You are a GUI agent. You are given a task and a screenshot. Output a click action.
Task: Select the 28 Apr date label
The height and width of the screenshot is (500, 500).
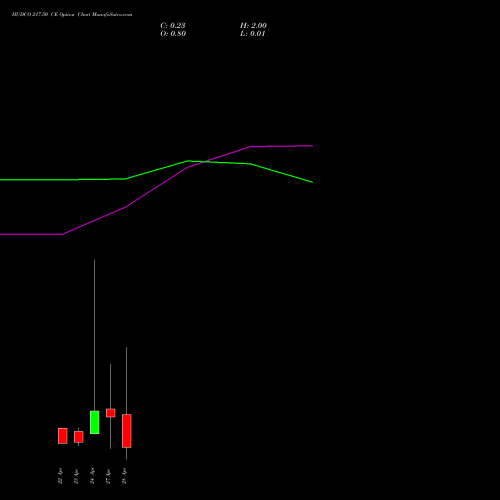coord(124,476)
